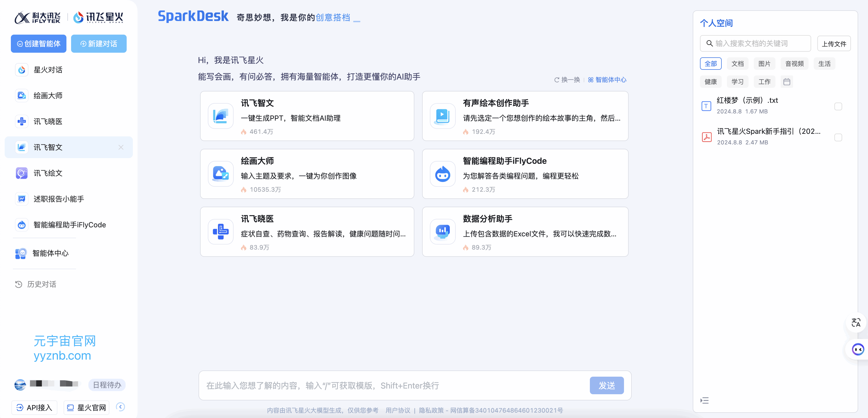
Task: Click the chat message input box
Action: [x=394, y=385]
